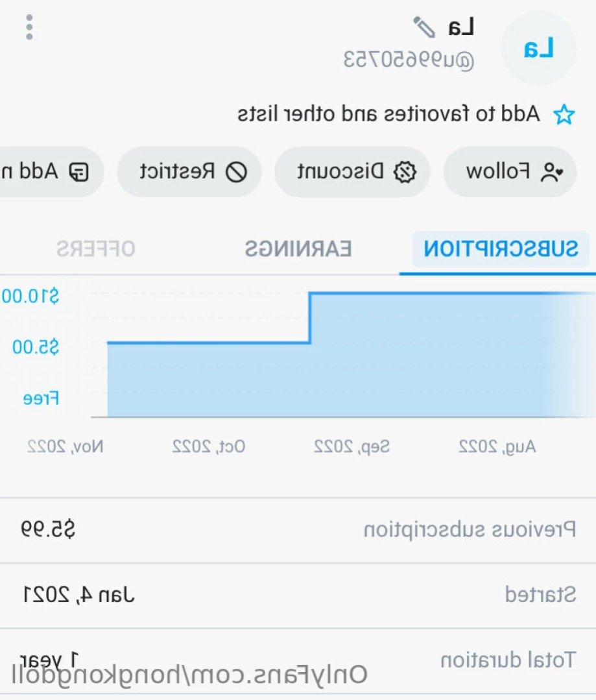The width and height of the screenshot is (596, 700).
Task: Click the $5.00 level of the chart
Action: point(209,343)
